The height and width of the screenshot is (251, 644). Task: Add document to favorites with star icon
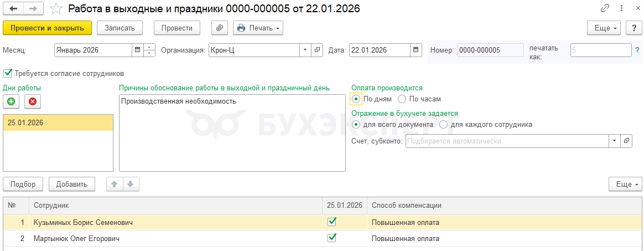click(x=56, y=9)
